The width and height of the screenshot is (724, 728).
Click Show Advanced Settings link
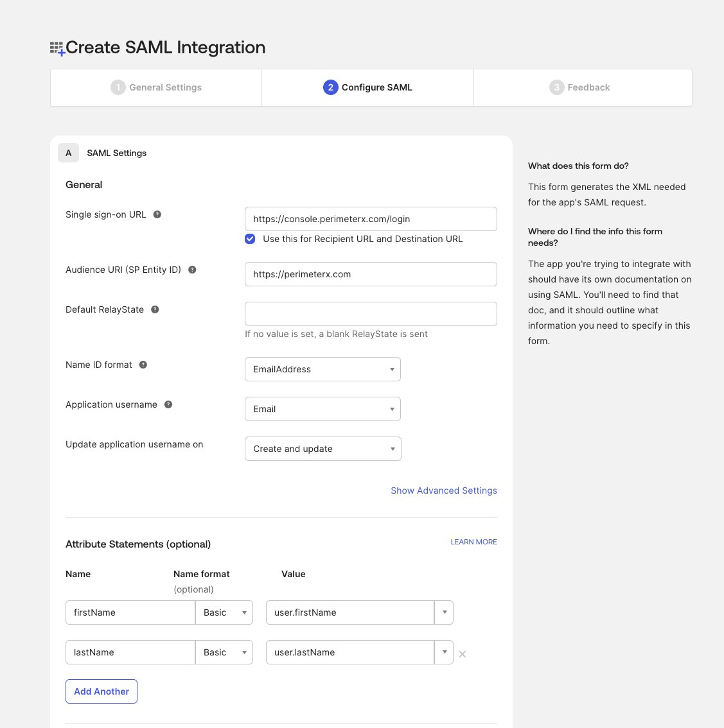point(444,490)
